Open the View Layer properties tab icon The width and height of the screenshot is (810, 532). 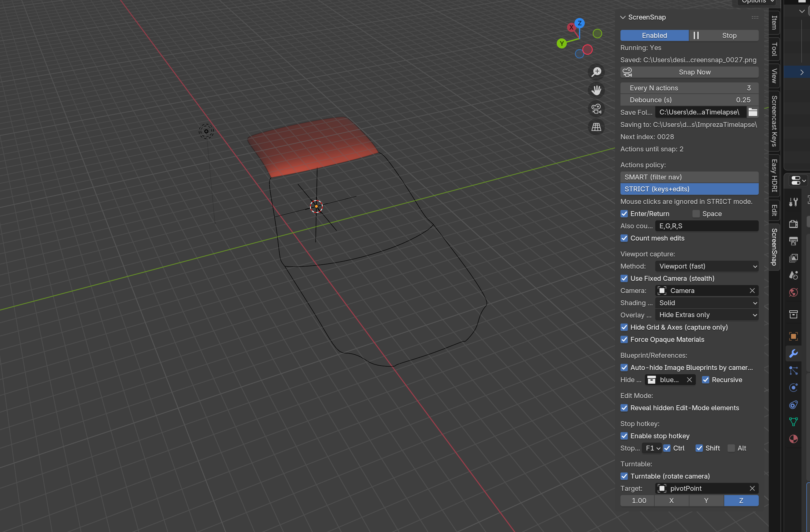click(793, 258)
